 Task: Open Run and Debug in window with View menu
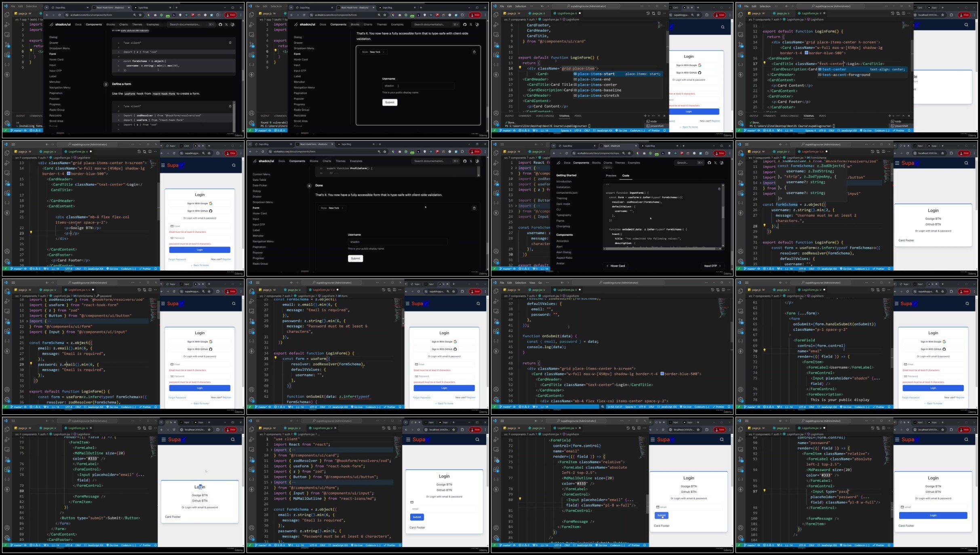click(x=496, y=301)
